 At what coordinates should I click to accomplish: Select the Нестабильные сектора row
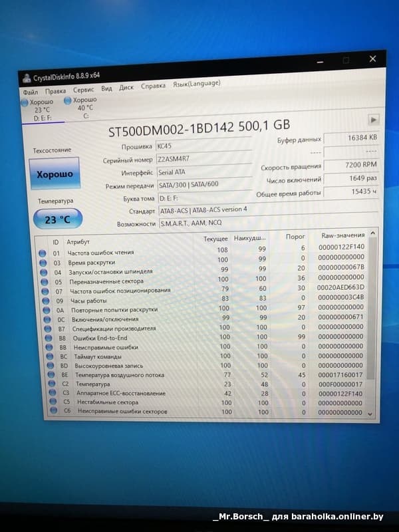coord(208,402)
